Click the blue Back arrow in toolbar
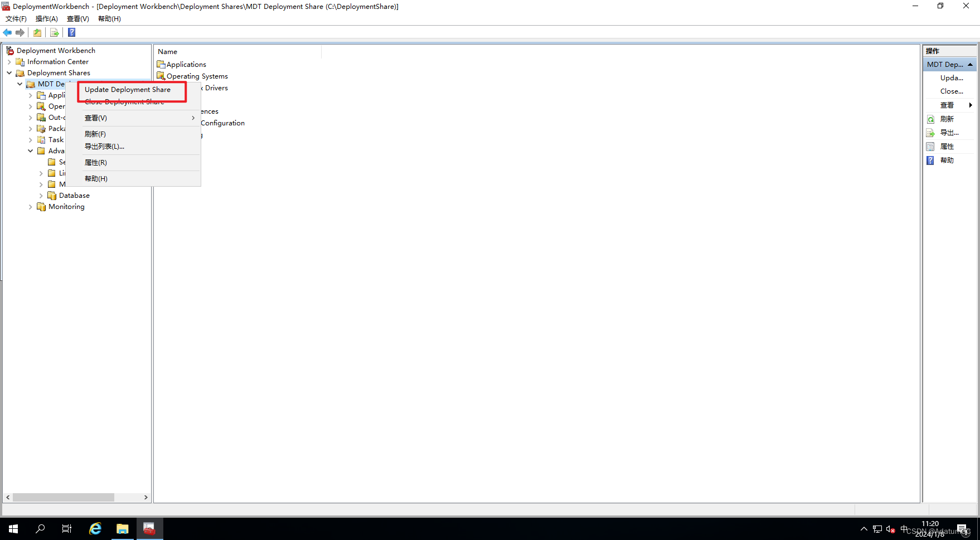980x540 pixels. [7, 32]
